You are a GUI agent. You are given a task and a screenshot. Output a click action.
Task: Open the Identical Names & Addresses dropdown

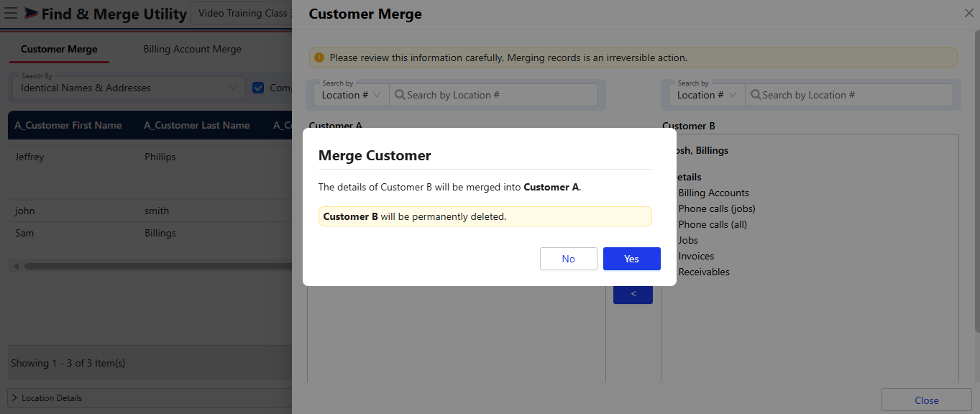[x=128, y=88]
